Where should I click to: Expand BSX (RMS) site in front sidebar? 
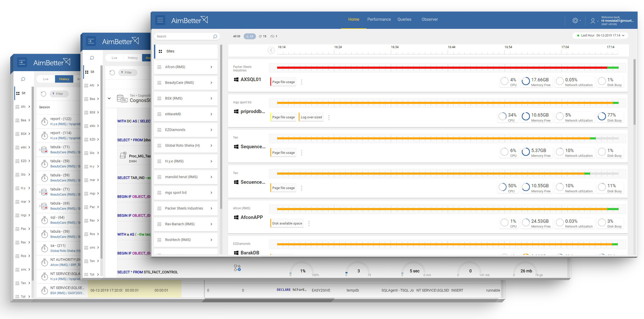tap(211, 99)
